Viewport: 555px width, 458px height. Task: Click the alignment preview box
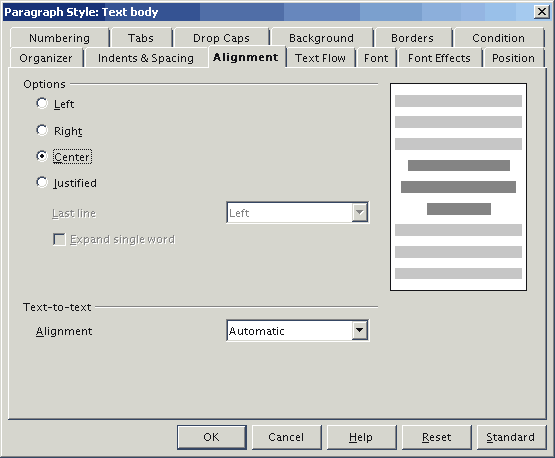coord(458,187)
